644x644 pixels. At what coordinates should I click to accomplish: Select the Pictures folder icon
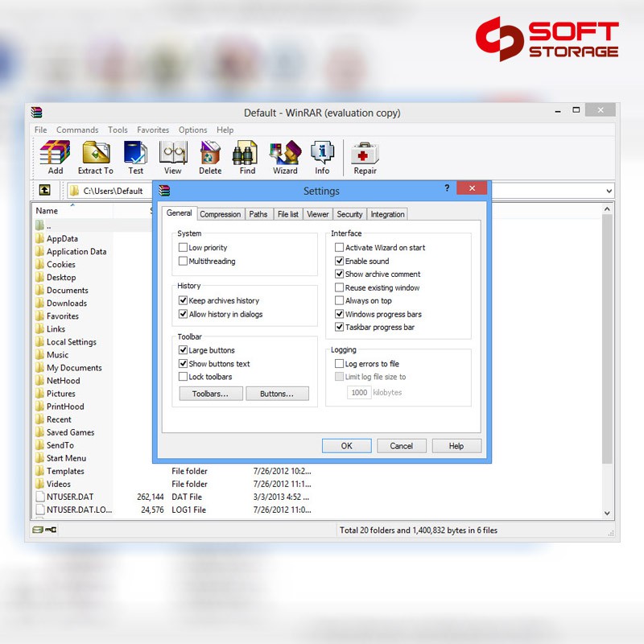click(x=39, y=393)
